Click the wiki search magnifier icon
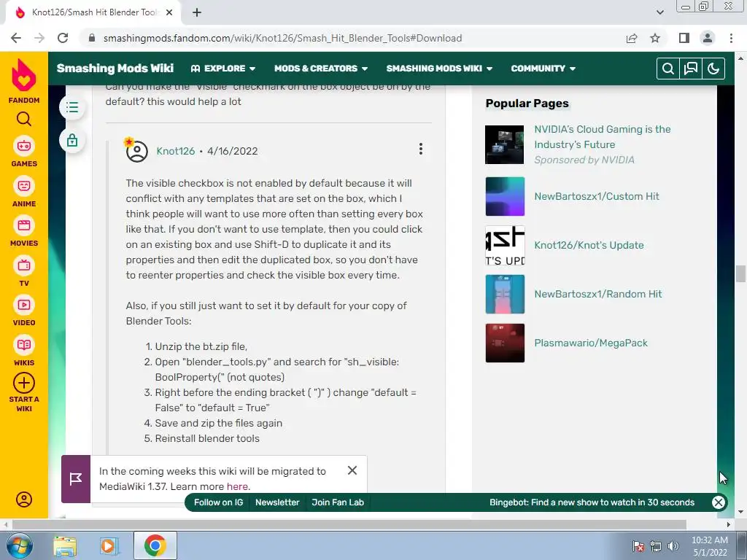The image size is (747, 560). 668,69
